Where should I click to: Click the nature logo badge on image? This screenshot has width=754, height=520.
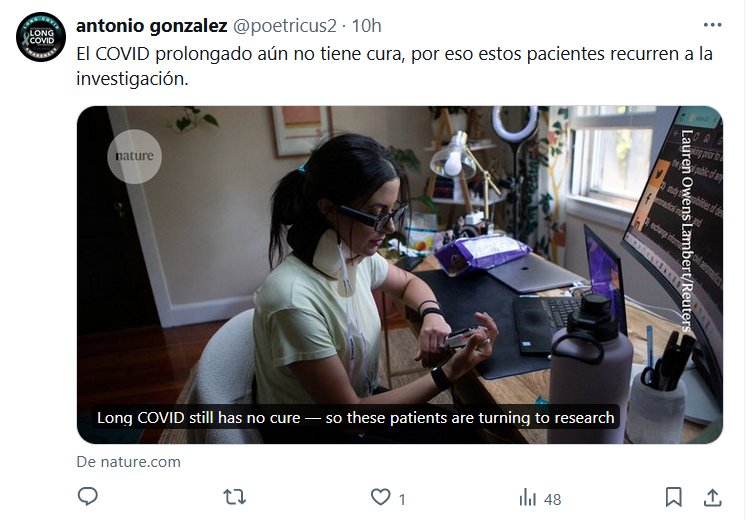(x=134, y=156)
